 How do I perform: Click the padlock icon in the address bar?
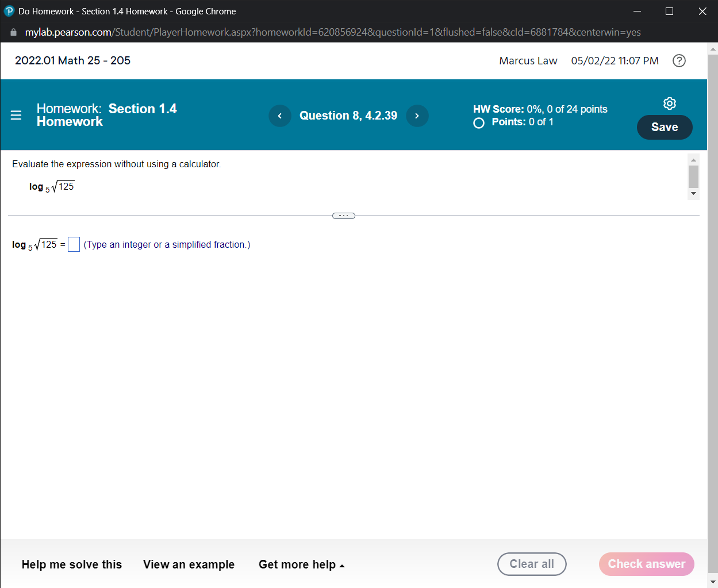coord(13,32)
